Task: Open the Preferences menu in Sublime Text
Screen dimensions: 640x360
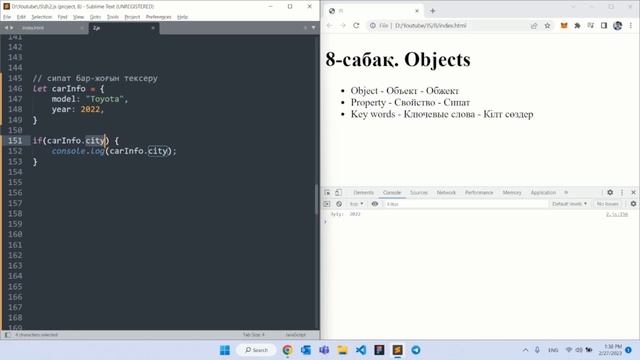Action: 158,17
